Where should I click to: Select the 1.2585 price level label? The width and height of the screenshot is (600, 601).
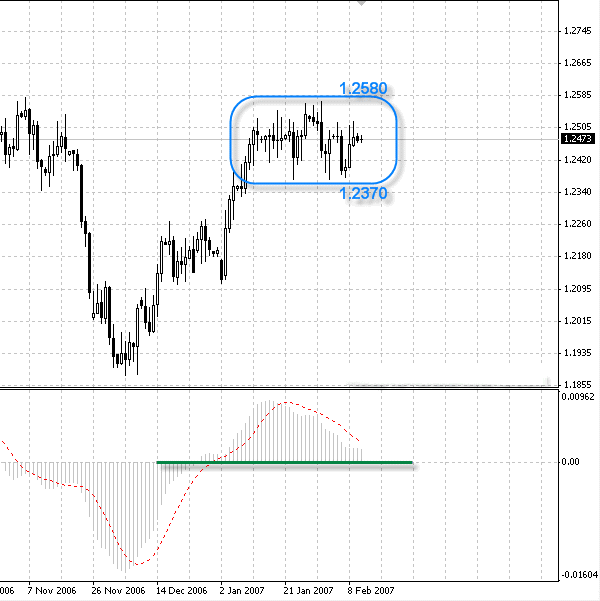click(x=578, y=95)
